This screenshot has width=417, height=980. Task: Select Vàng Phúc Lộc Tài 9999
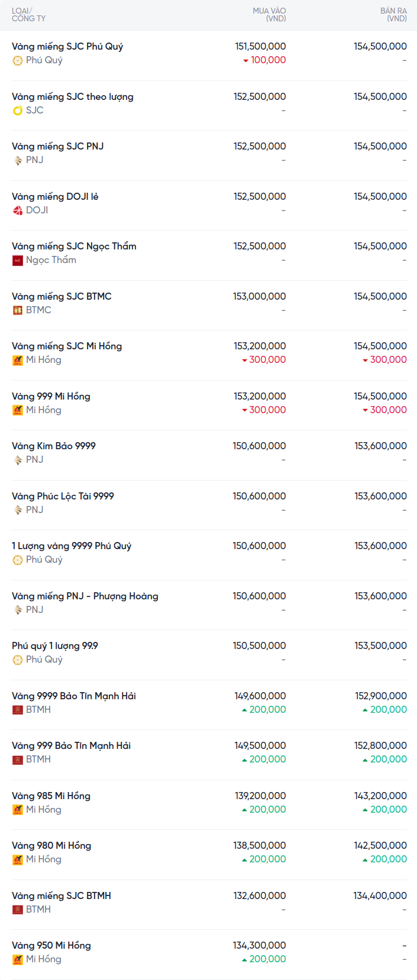(x=63, y=497)
